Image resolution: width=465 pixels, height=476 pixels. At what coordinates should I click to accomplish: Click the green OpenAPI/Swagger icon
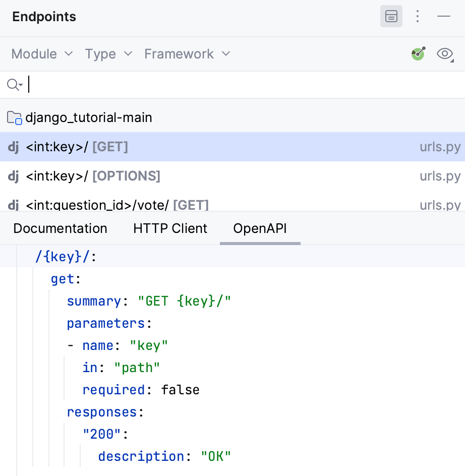coord(418,54)
